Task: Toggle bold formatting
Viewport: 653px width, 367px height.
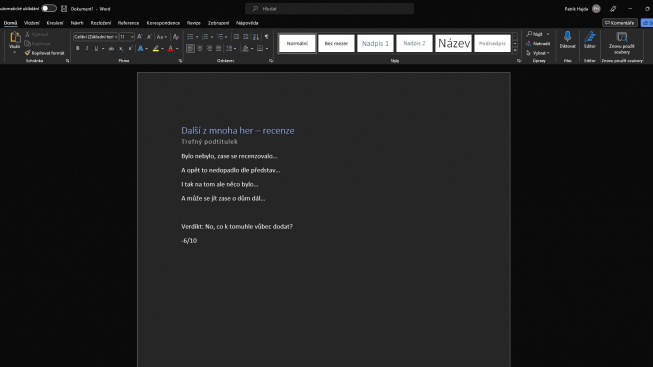Action: (x=77, y=49)
